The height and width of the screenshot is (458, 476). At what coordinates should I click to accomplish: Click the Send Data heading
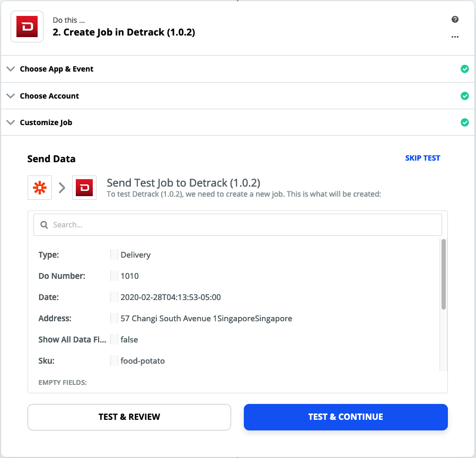click(51, 158)
